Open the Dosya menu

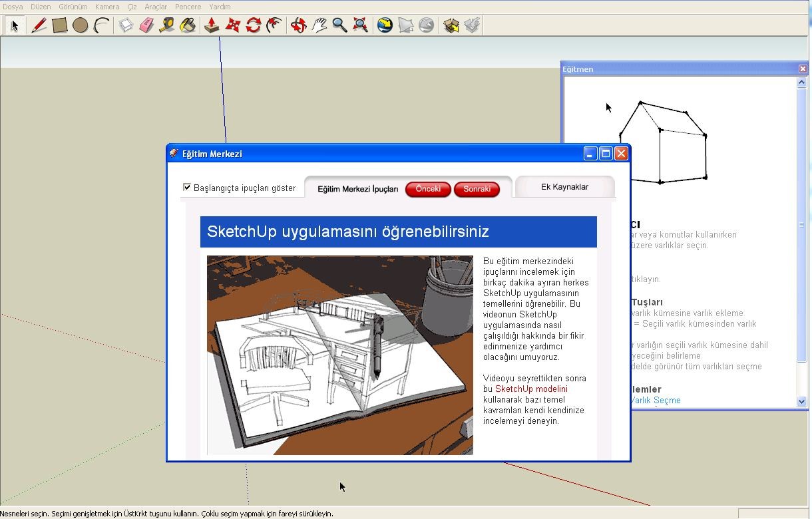[13, 7]
